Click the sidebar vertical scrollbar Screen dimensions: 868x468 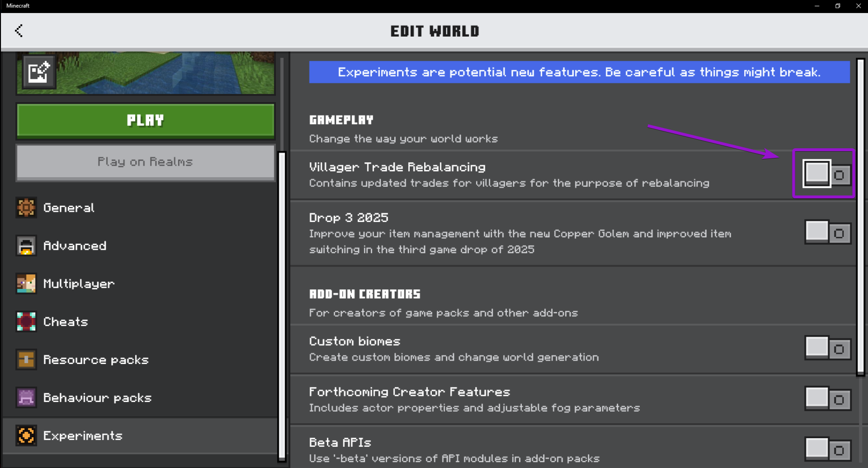[282, 306]
